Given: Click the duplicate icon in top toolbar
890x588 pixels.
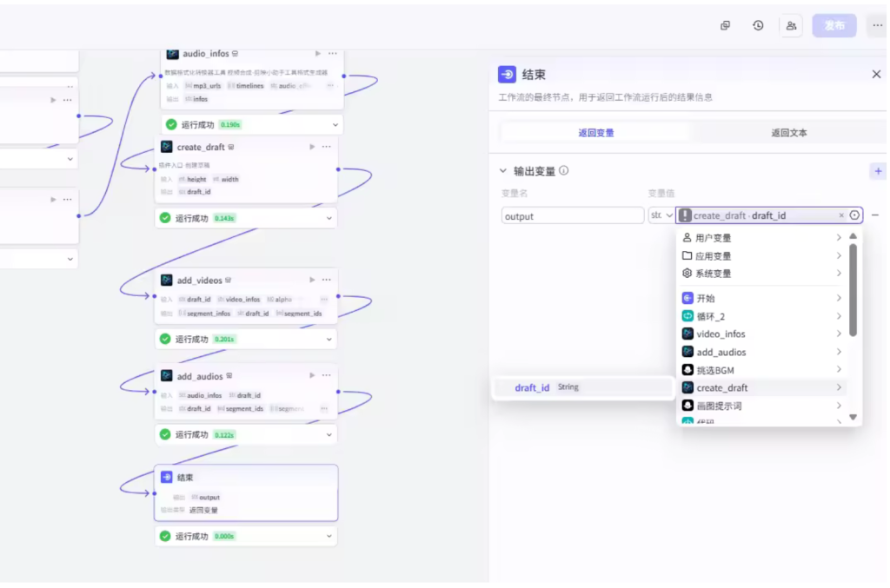Looking at the screenshot, I should [x=725, y=26].
